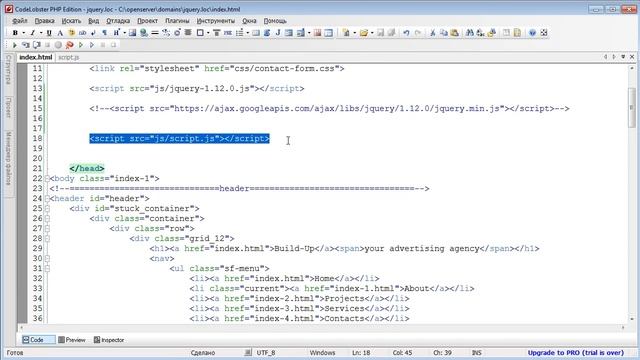Click the UTF_8 encoding status entry
This screenshot has width=640, height=360.
click(x=266, y=353)
